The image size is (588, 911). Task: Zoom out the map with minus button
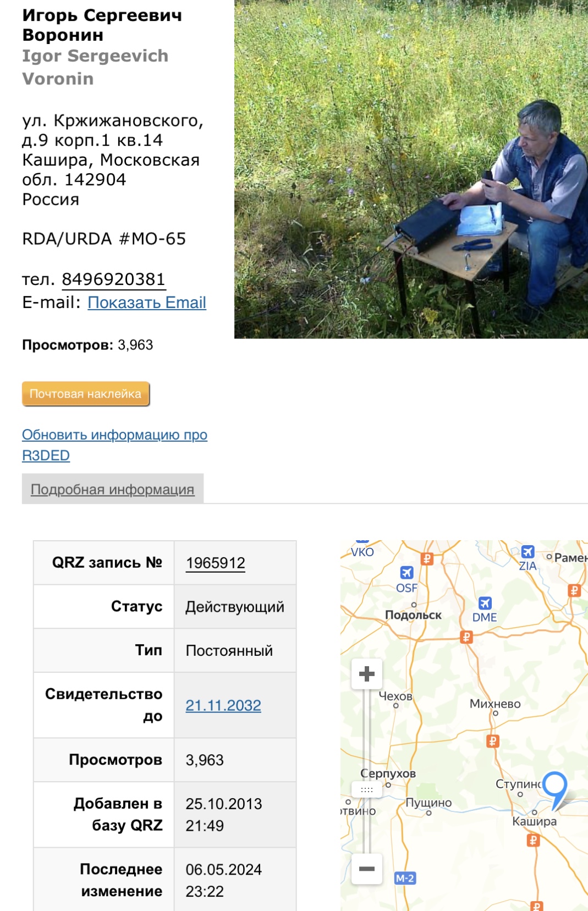point(367,869)
